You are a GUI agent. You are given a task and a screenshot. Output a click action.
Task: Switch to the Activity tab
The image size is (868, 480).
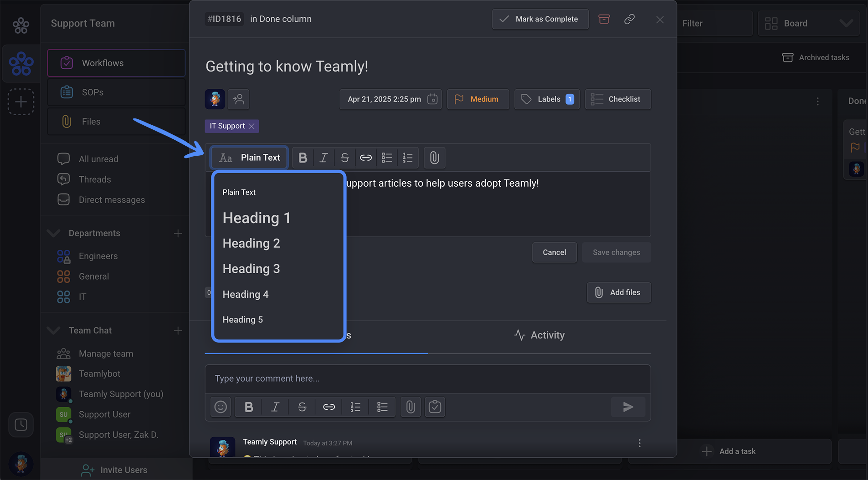pyautogui.click(x=539, y=335)
